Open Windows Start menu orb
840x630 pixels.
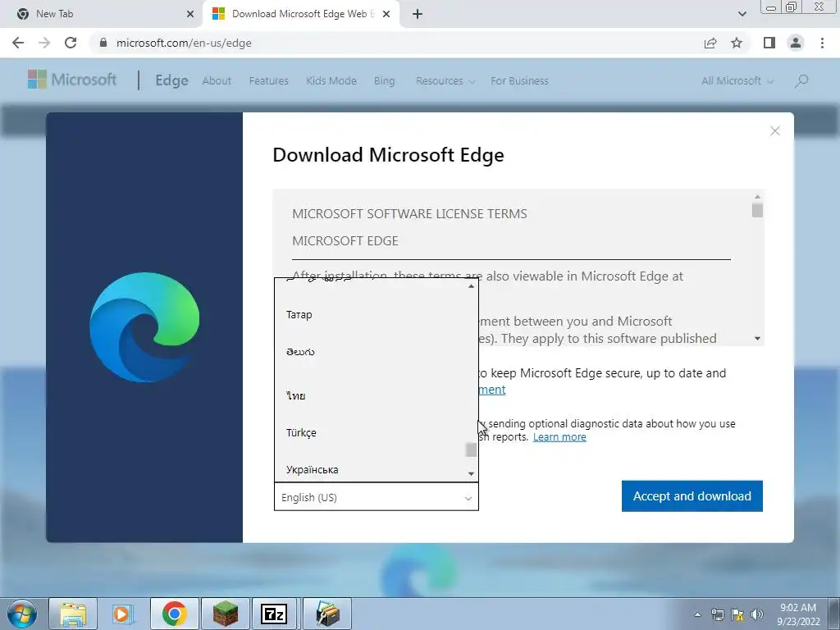(x=21, y=614)
